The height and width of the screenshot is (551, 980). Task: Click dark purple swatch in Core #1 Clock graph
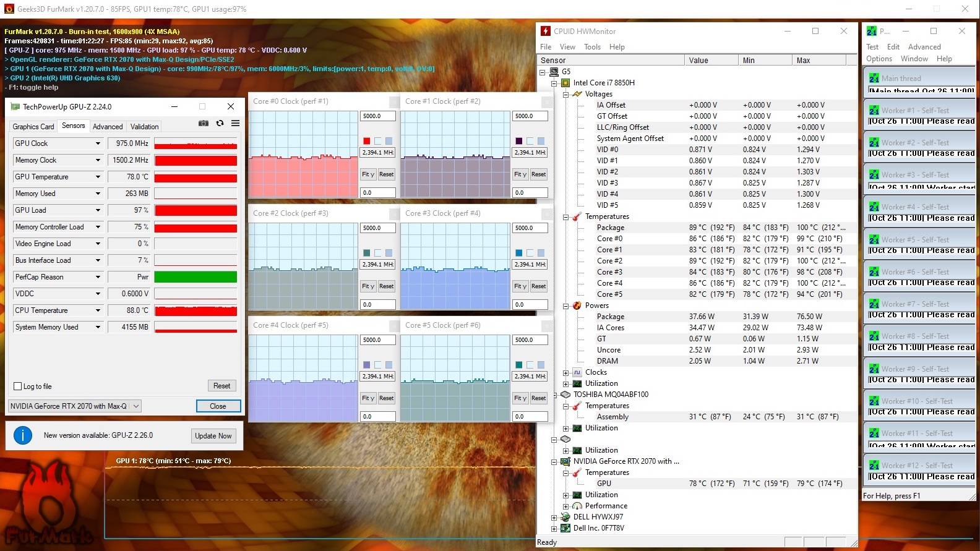click(518, 141)
